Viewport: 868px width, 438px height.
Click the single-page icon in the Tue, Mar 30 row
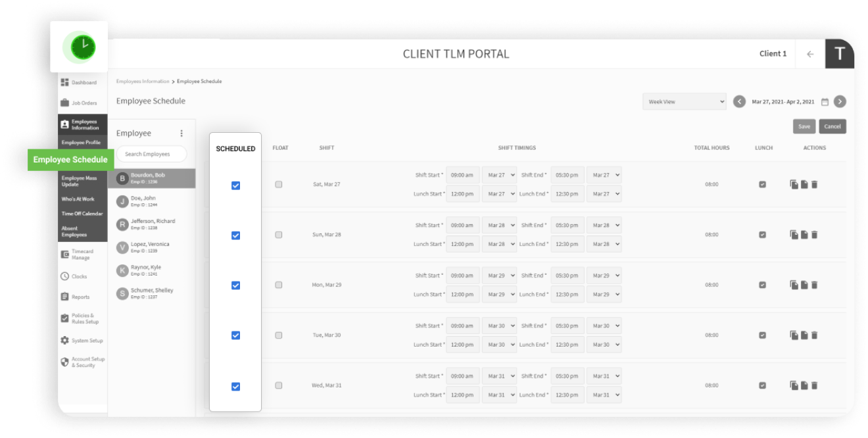click(804, 335)
